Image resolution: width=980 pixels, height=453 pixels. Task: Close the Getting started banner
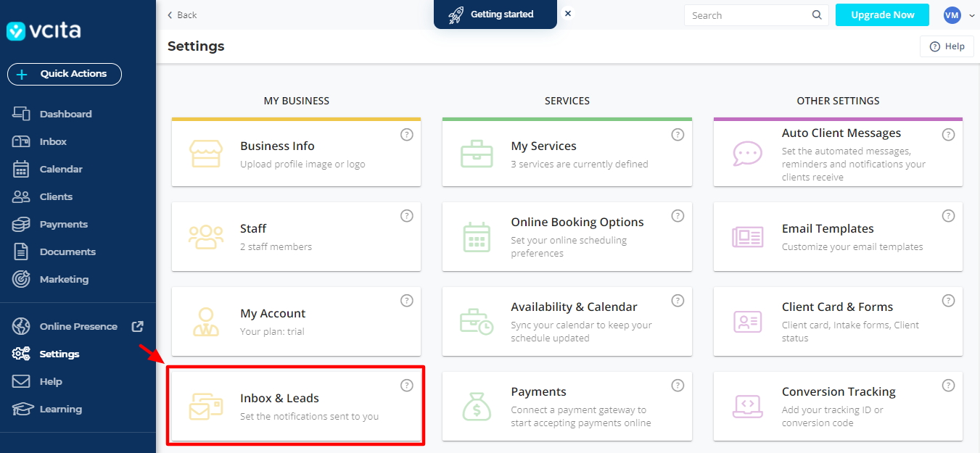568,14
